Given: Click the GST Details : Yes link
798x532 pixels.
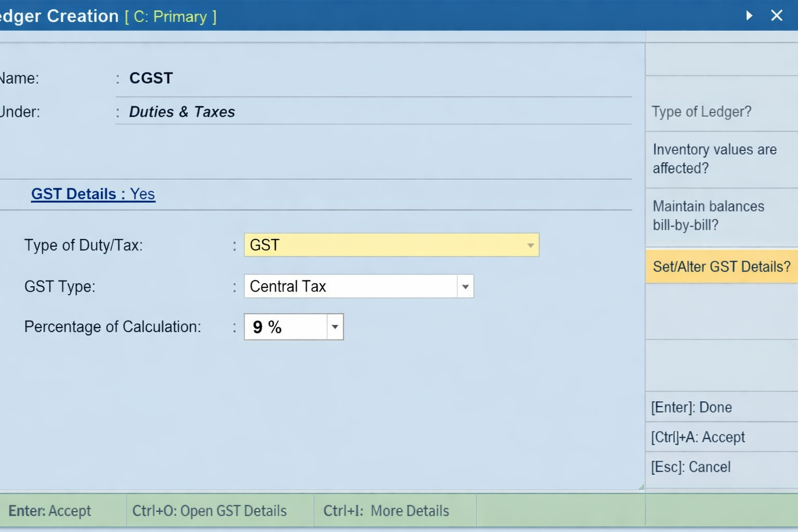Looking at the screenshot, I should [93, 194].
